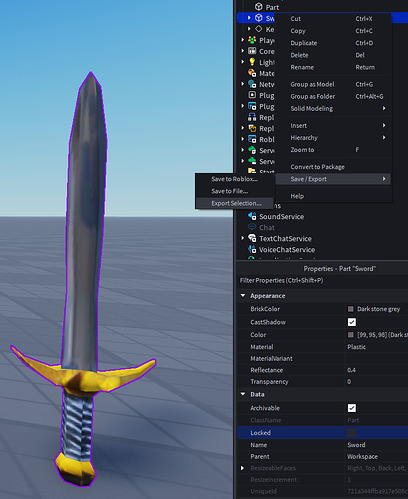
Task: Click the MaterialService icon
Action: 252,73
